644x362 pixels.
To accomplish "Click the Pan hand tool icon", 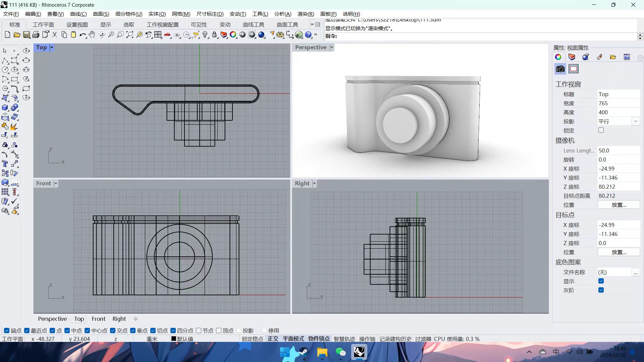I will pyautogui.click(x=92, y=35).
